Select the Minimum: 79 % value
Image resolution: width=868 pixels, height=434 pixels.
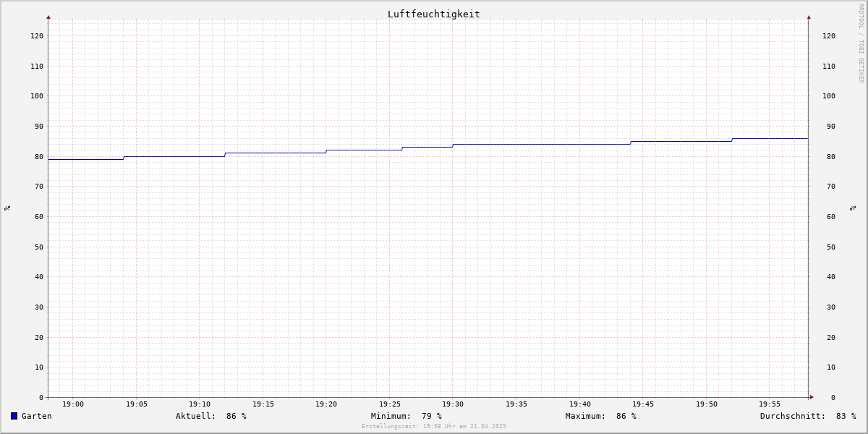407,416
